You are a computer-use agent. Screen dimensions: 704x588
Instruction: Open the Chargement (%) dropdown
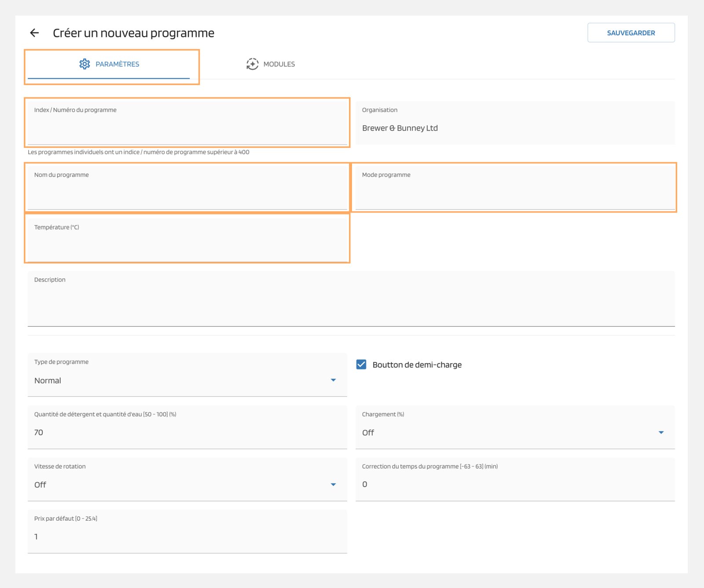click(515, 432)
